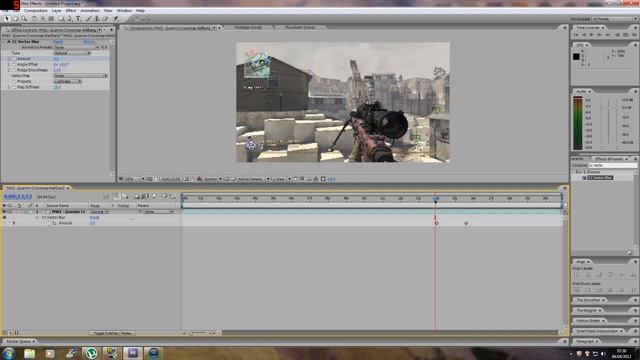Open After Effects from the taskbar
This screenshot has width=640, height=360.
tap(132, 353)
